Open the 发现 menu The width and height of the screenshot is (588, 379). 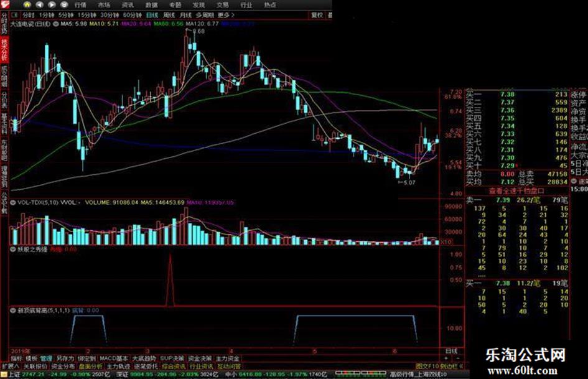coord(198,5)
